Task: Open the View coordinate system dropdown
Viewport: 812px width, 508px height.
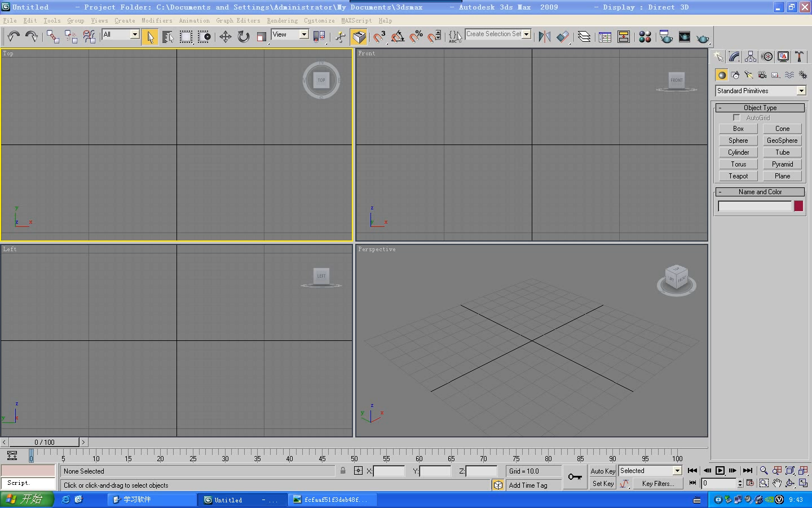Action: coord(304,34)
